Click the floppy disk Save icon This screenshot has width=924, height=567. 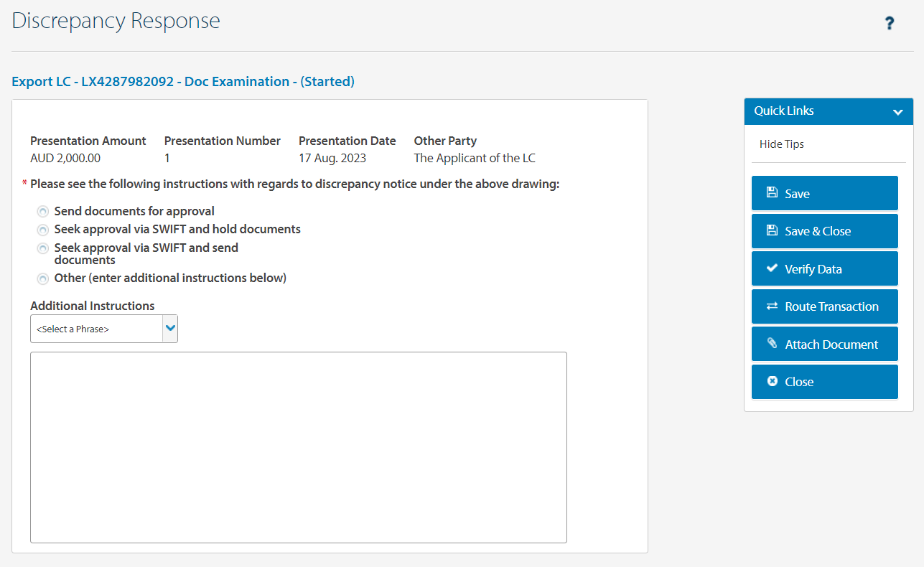(772, 192)
